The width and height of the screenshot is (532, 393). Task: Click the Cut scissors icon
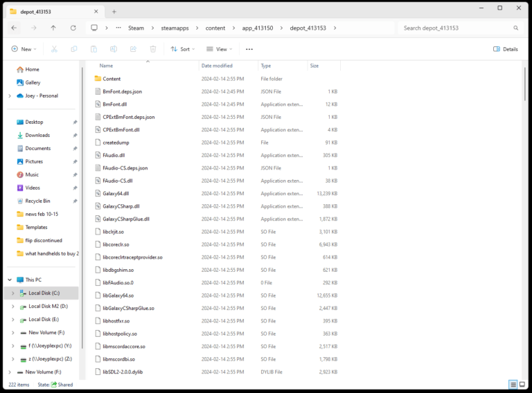click(x=55, y=49)
